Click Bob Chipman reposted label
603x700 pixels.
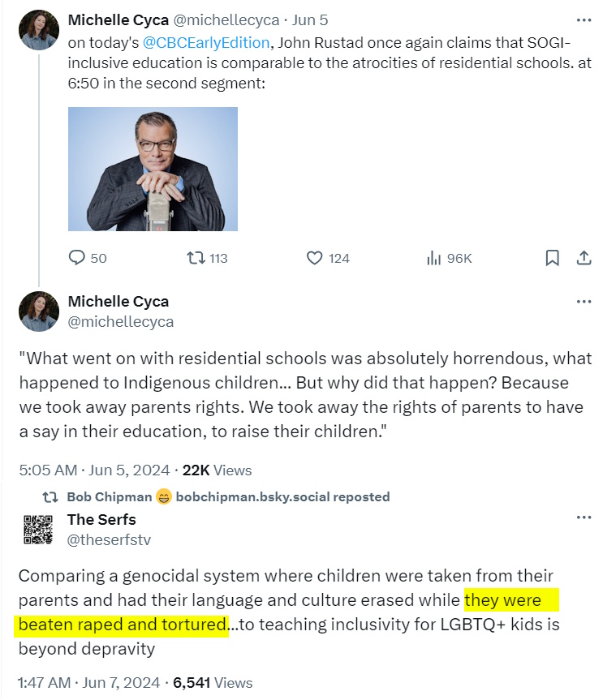point(228,496)
